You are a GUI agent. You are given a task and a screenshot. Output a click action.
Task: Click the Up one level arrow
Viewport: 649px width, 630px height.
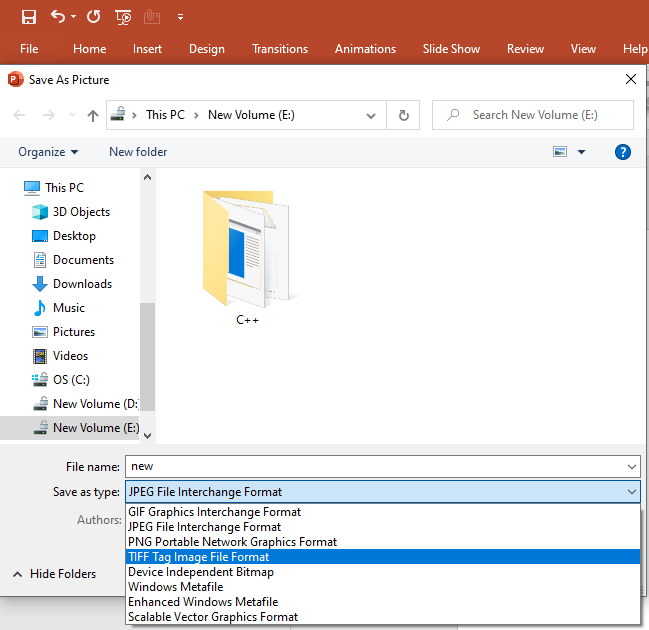(x=93, y=115)
